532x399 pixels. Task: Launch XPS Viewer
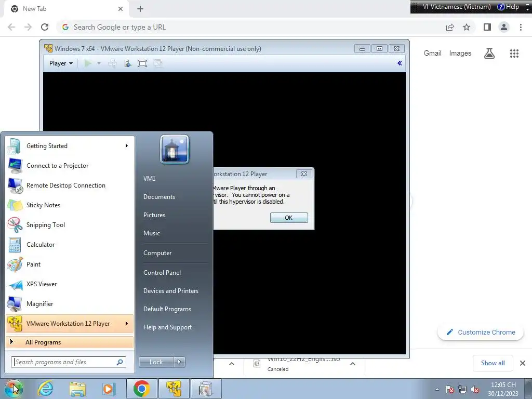click(x=70, y=284)
